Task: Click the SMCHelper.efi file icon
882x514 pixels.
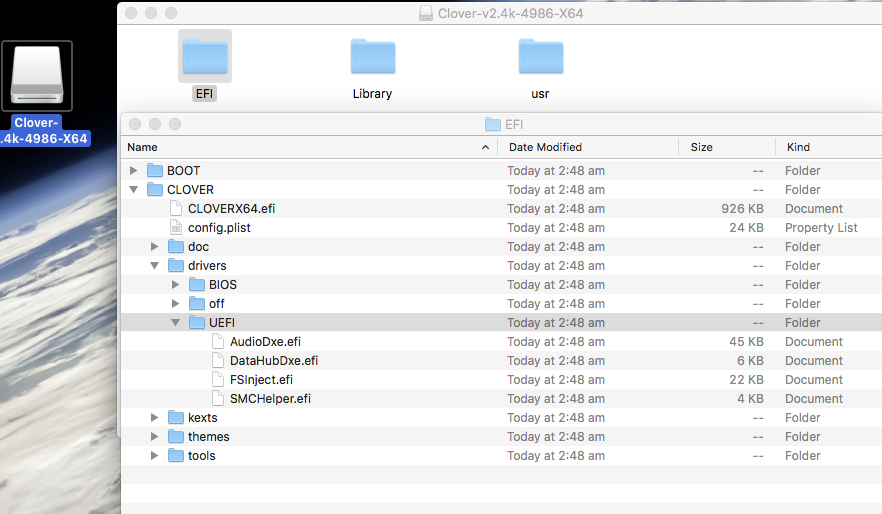Action: (218, 399)
